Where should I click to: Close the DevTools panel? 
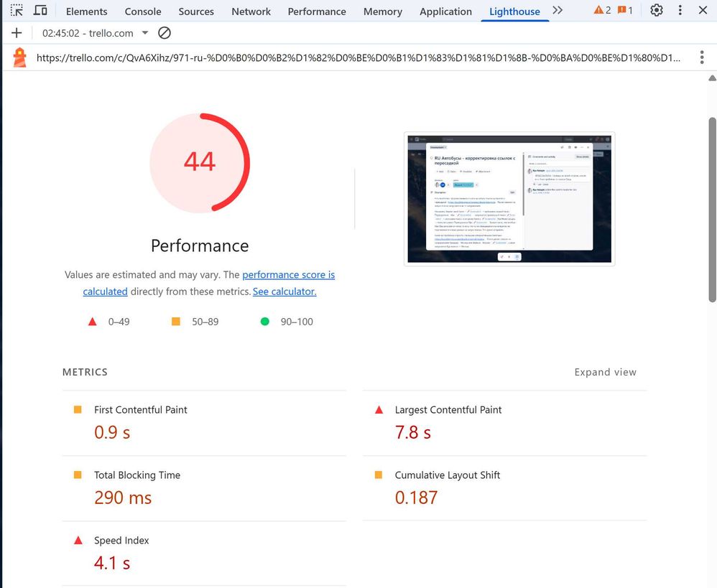tap(703, 11)
